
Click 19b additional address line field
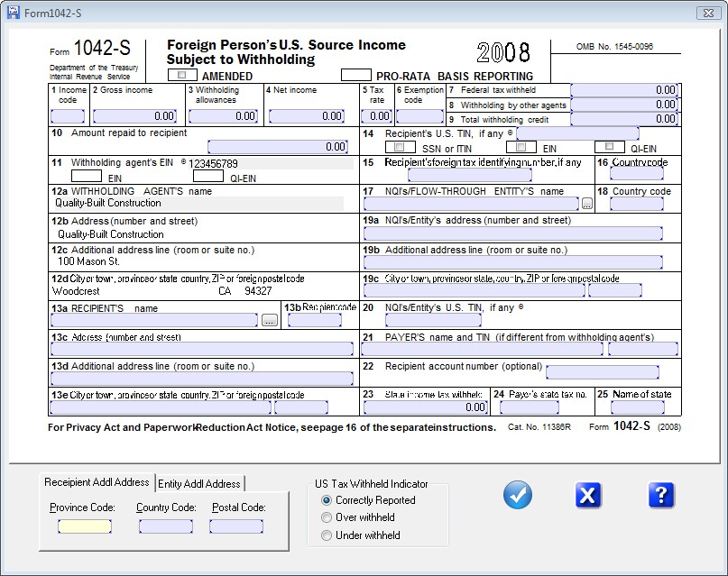513,262
